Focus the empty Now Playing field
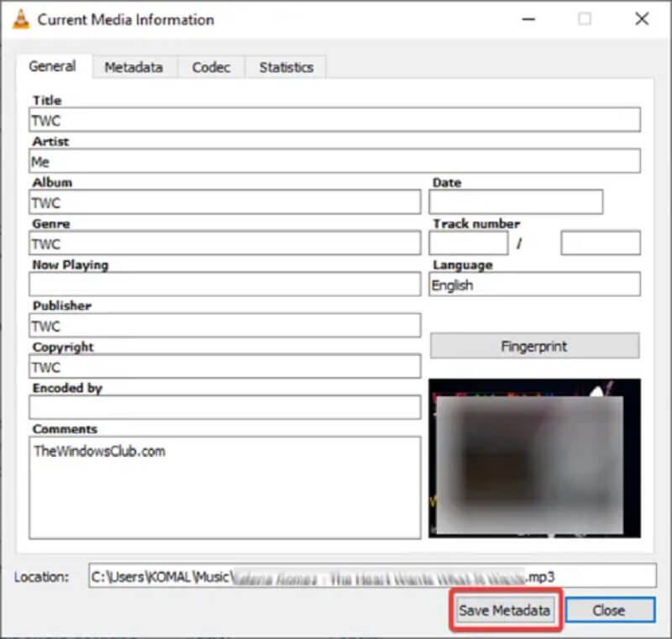Screen dimensions: 672x639 coord(224,285)
